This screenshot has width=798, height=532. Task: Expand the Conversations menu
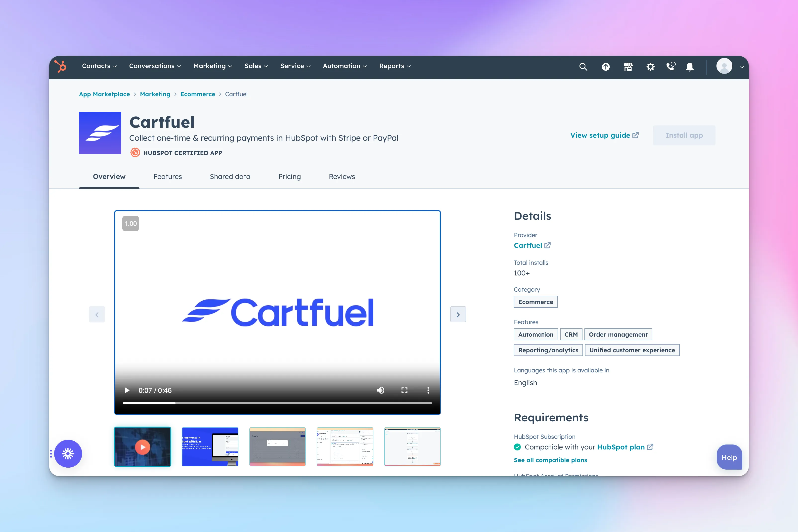click(155, 66)
